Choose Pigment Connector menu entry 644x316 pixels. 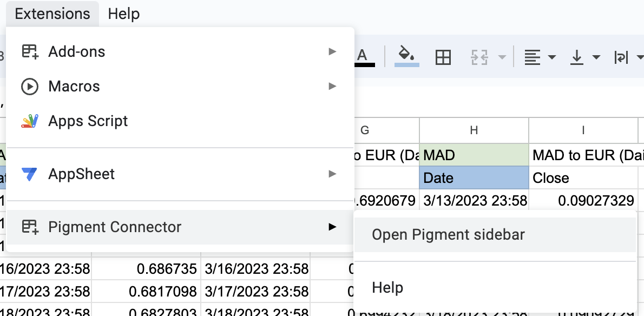[180, 227]
